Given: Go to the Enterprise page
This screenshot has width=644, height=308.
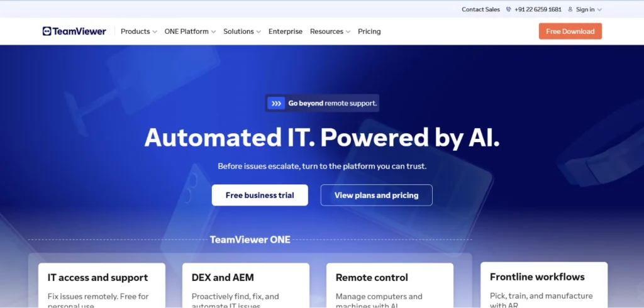Looking at the screenshot, I should coord(286,31).
